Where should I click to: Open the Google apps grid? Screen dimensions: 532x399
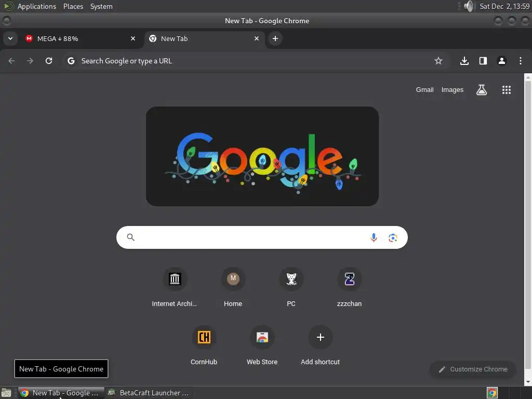pyautogui.click(x=506, y=89)
